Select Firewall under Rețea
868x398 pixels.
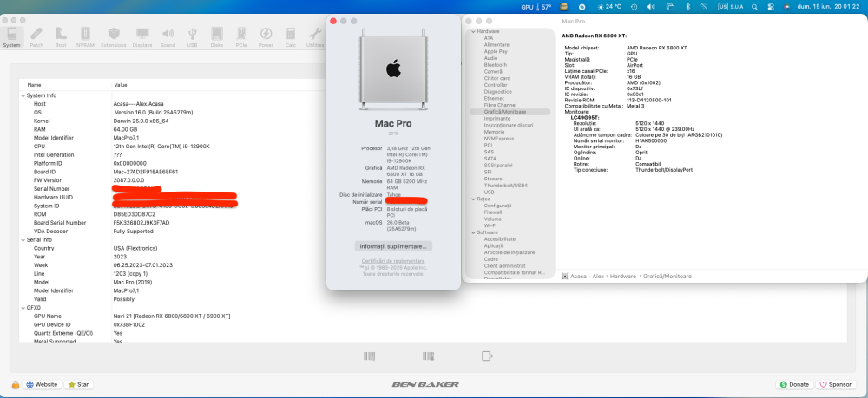pyautogui.click(x=493, y=212)
